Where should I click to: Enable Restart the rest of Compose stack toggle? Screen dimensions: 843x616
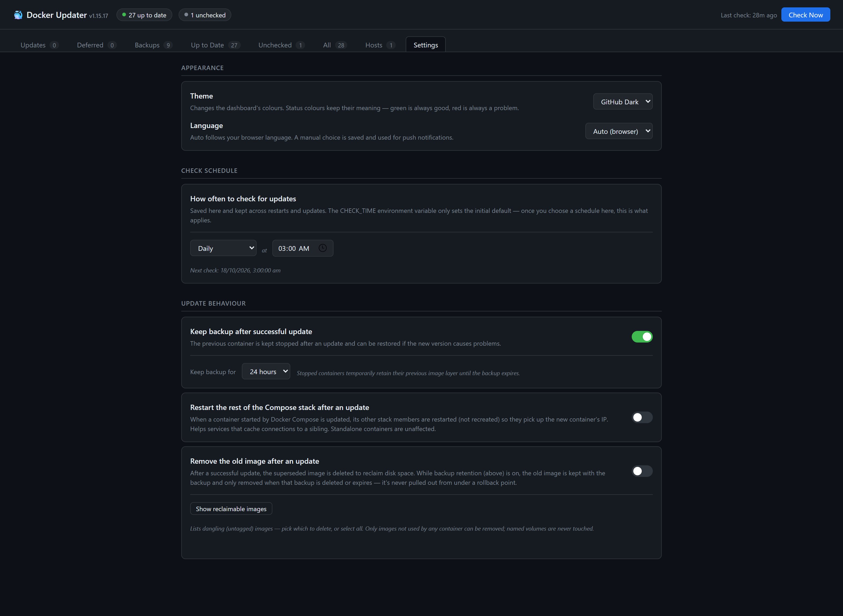pyautogui.click(x=642, y=417)
